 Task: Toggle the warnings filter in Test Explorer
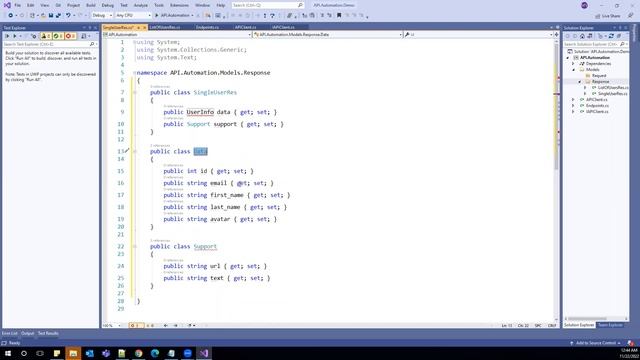pyautogui.click(x=46, y=36)
